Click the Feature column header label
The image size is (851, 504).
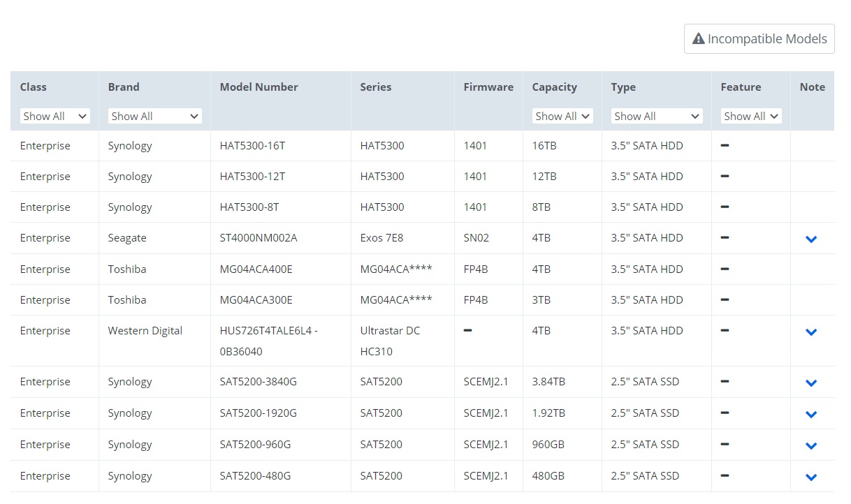coord(741,87)
